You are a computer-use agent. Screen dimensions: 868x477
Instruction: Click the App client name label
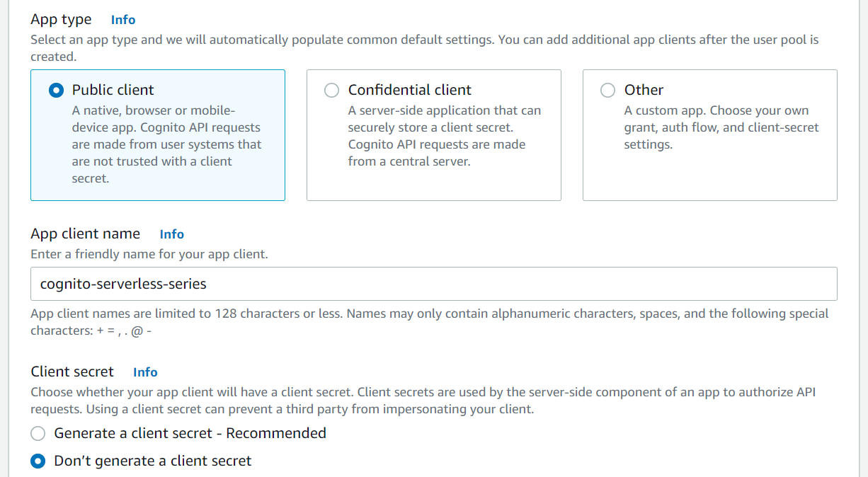pos(85,234)
